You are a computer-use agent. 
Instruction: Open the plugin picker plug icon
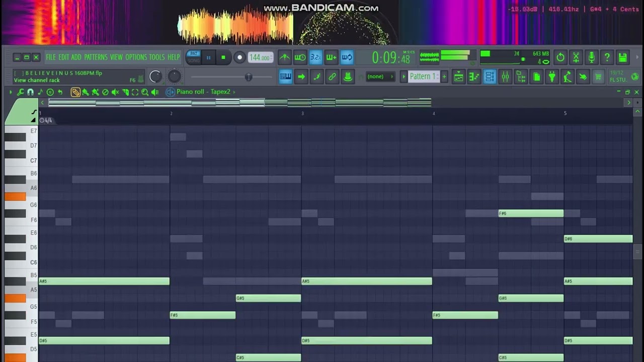coord(552,77)
